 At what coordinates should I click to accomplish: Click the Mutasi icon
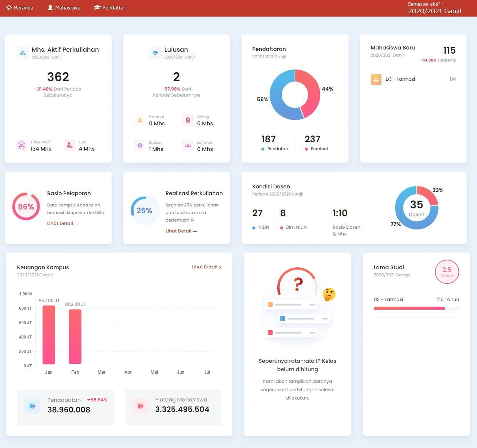pyautogui.click(x=140, y=145)
